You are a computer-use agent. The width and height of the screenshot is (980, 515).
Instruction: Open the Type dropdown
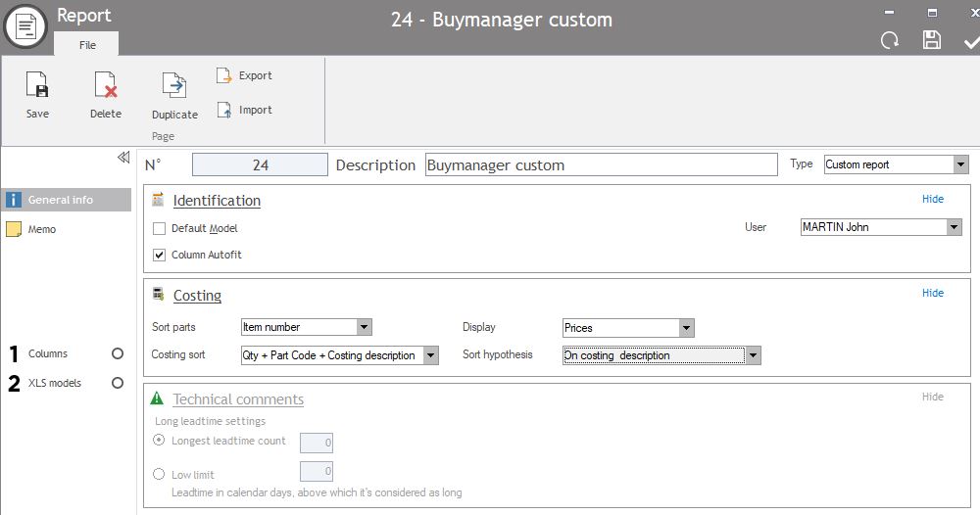tap(960, 164)
